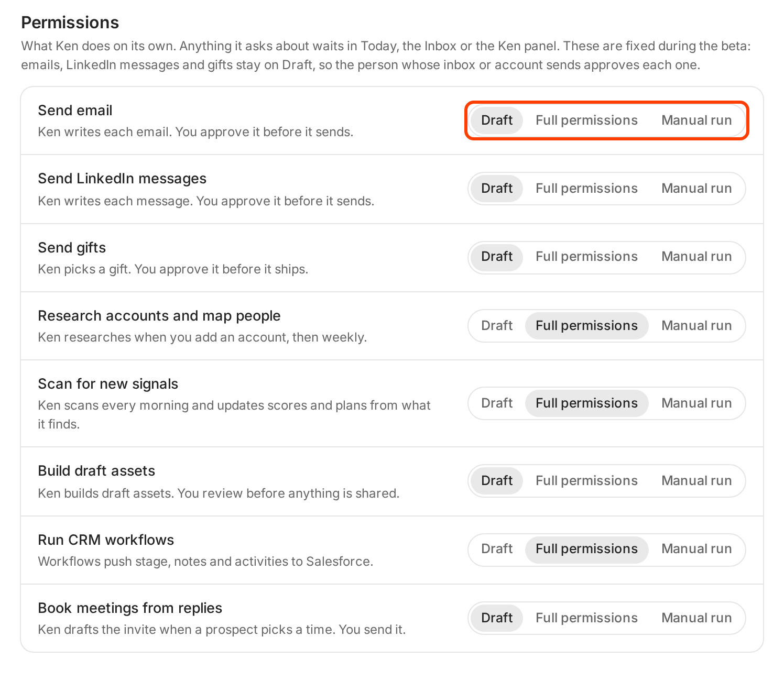The image size is (784, 681).
Task: Choose Manual run for Send email
Action: (696, 120)
